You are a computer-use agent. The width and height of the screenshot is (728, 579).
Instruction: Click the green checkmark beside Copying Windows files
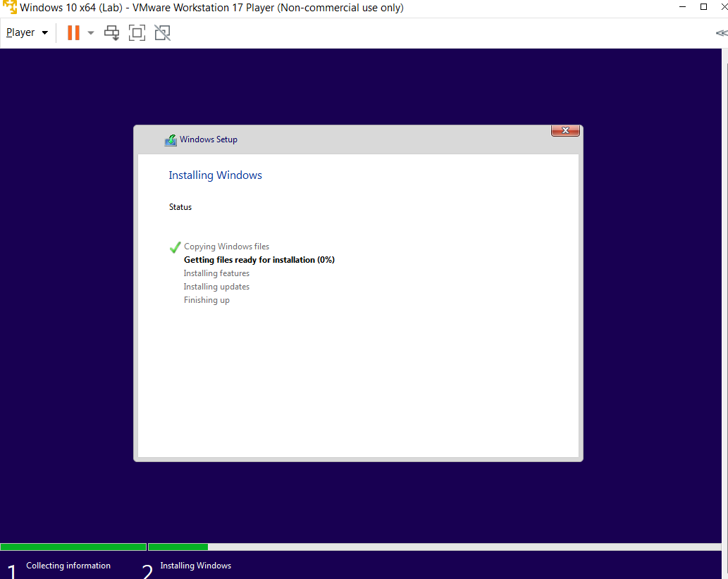pos(175,247)
